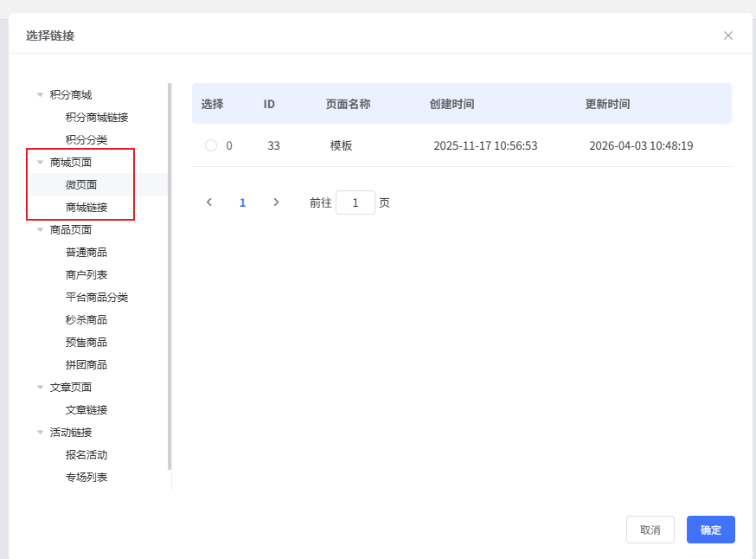The width and height of the screenshot is (756, 559).
Task: Click the tree panel vertical scrollbar
Action: coord(170,277)
